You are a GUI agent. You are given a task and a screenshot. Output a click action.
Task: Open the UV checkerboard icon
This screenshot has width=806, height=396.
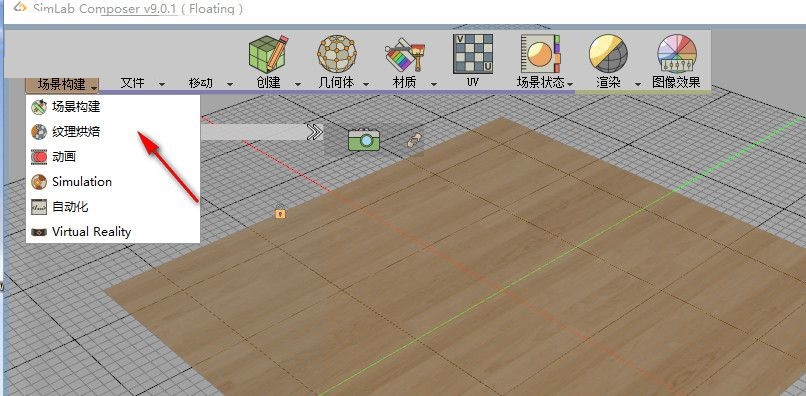(473, 54)
